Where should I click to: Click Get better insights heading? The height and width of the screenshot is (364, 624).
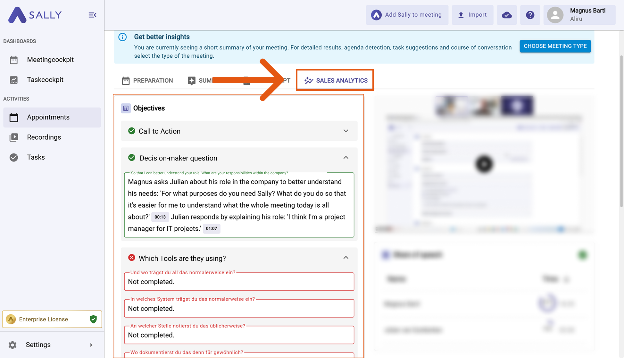point(162,37)
